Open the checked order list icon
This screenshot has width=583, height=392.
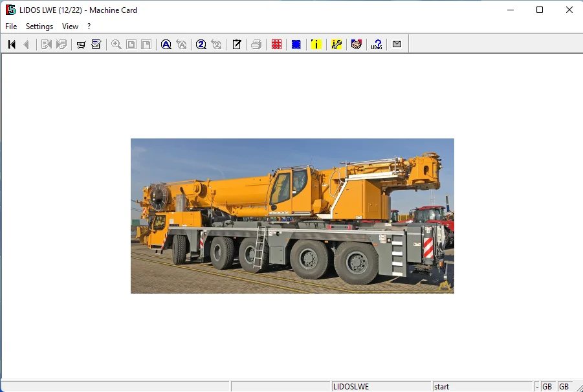point(95,44)
